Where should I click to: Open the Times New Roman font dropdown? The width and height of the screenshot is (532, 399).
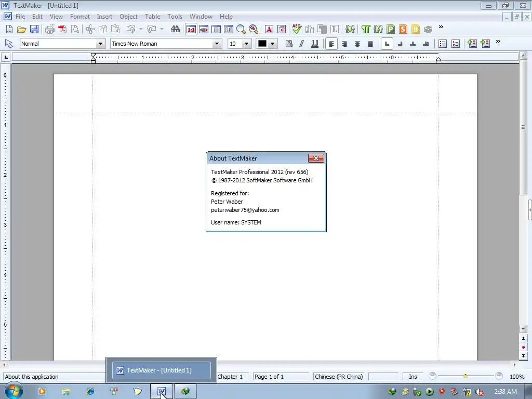[x=217, y=44]
